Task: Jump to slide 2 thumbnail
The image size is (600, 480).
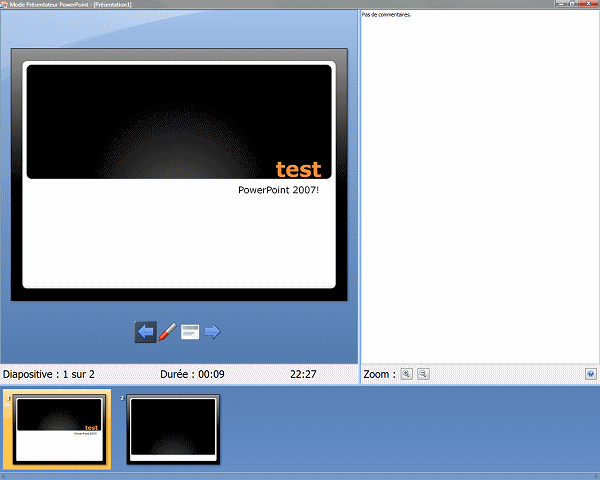Action: coord(172,430)
